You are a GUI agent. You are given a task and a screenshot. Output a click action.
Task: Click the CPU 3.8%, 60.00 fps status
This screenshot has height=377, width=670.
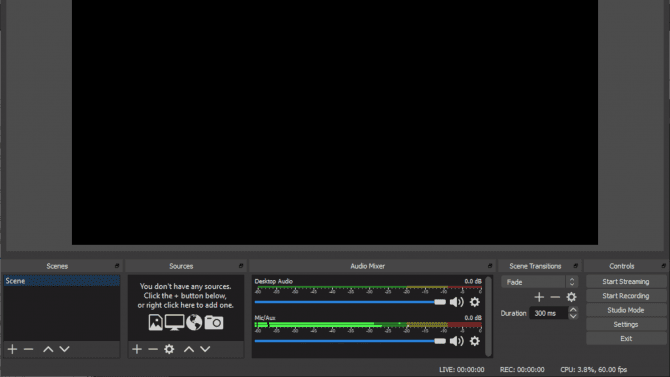click(x=594, y=370)
